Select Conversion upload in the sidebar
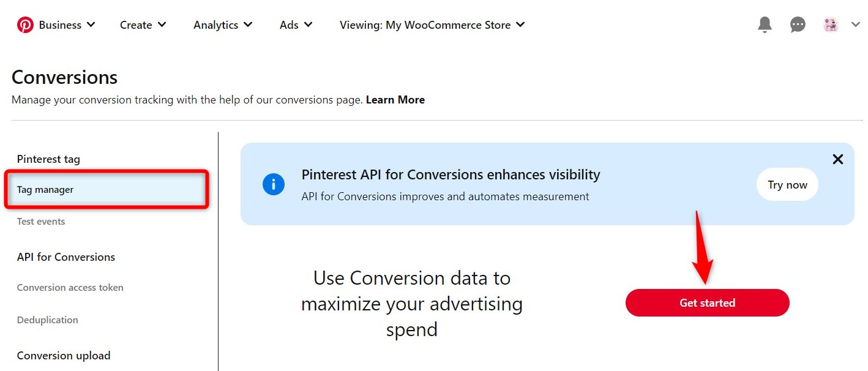The width and height of the screenshot is (868, 371). tap(64, 355)
